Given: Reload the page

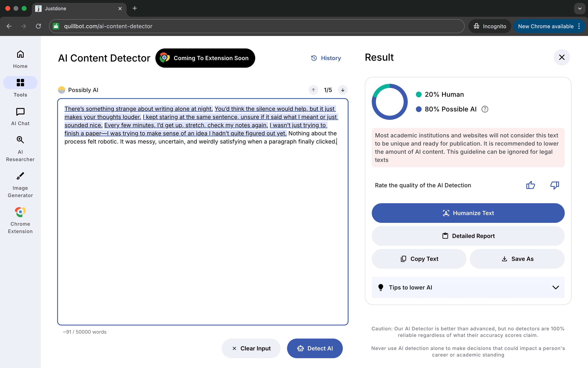Looking at the screenshot, I should click(x=38, y=26).
